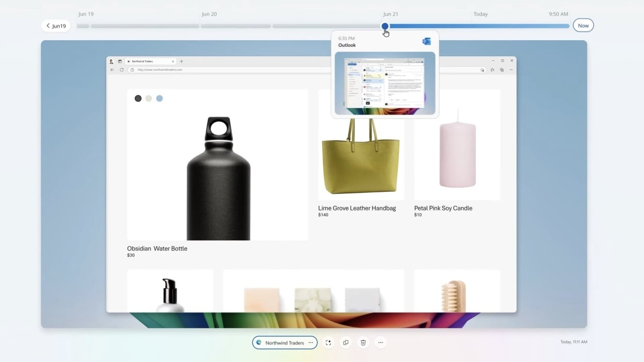Copy the snapshot using the copy icon
The width and height of the screenshot is (644, 362).
tap(346, 342)
